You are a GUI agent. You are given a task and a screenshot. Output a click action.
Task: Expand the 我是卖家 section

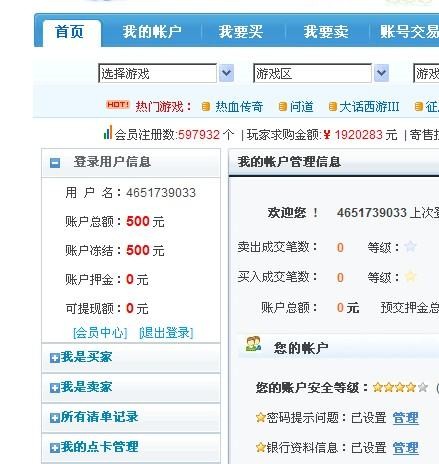(x=55, y=388)
